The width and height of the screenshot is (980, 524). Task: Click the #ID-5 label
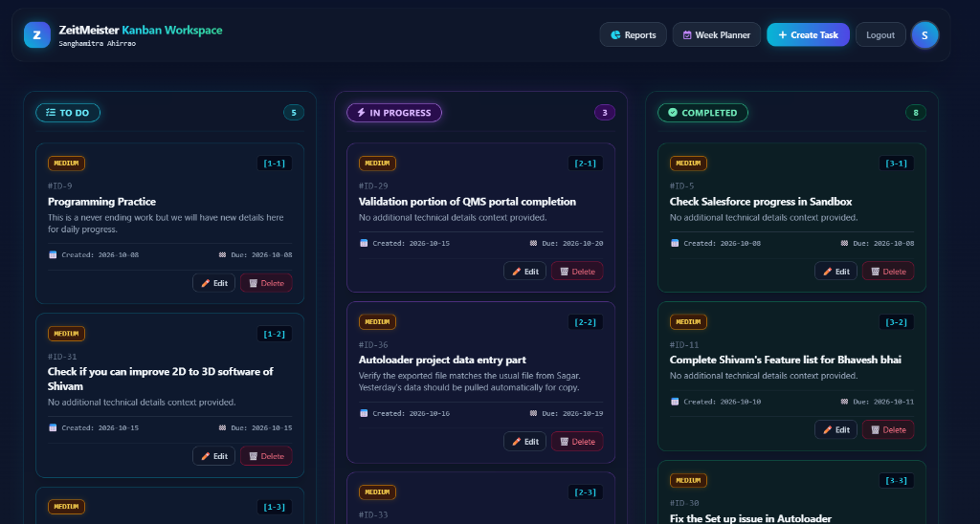pos(681,186)
